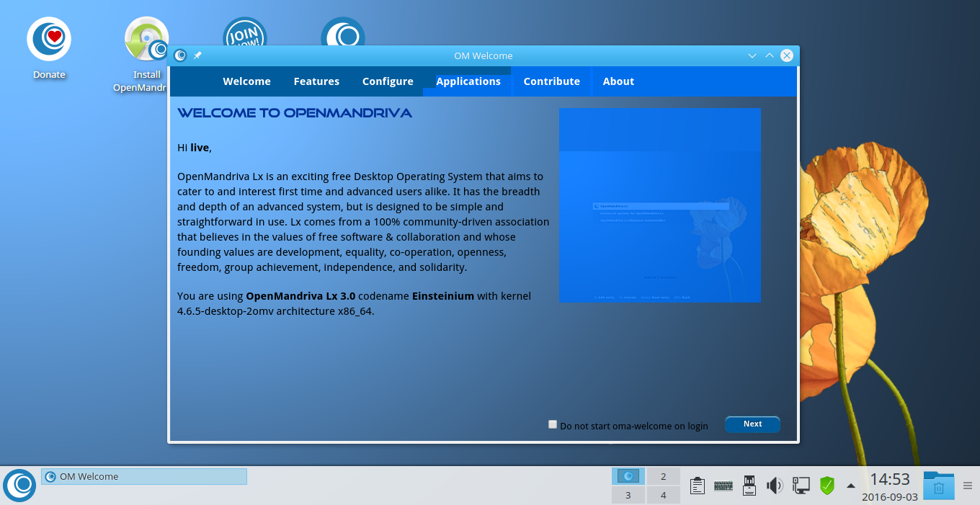The height and width of the screenshot is (505, 980).
Task: Click the OM Welcome window menu icon
Action: click(x=180, y=55)
